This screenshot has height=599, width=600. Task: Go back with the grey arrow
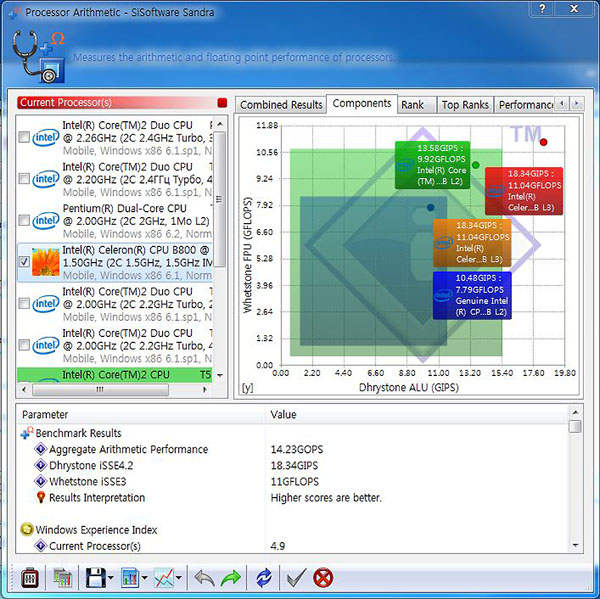pos(204,578)
